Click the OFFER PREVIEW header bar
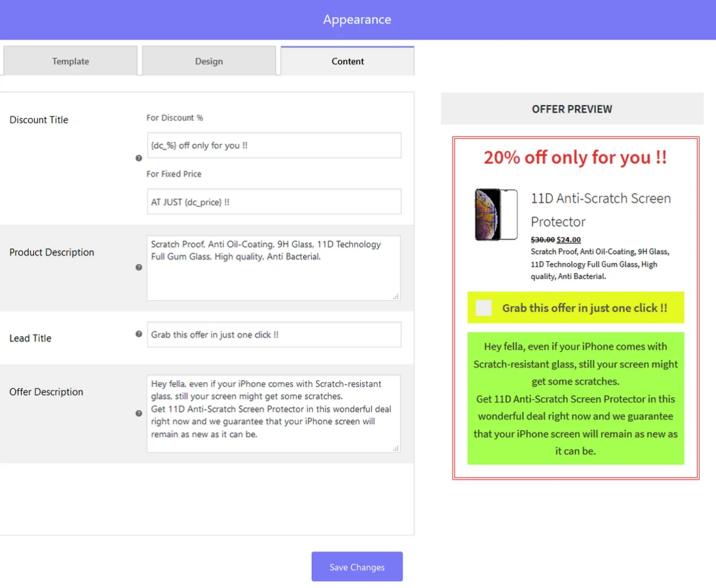The width and height of the screenshot is (716, 588). tap(571, 109)
